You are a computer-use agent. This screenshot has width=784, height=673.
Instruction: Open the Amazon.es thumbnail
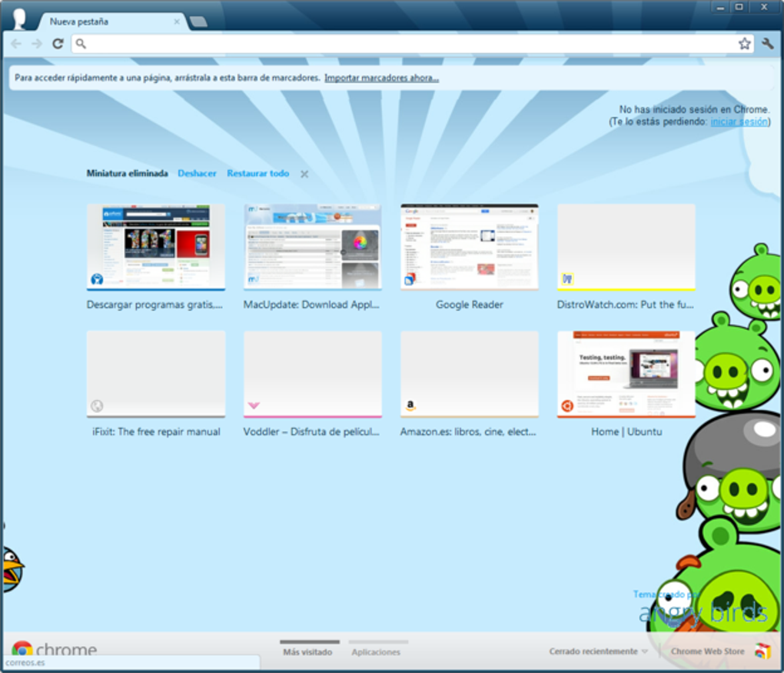(470, 374)
